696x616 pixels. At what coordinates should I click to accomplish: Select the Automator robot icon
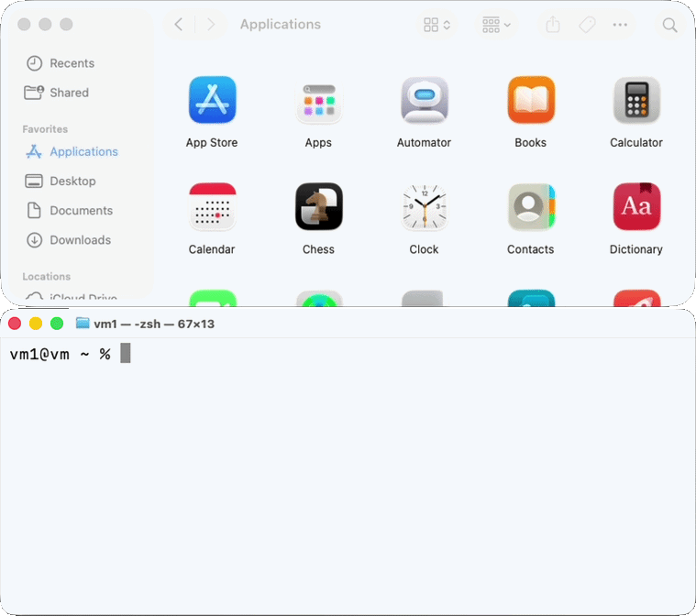425,100
